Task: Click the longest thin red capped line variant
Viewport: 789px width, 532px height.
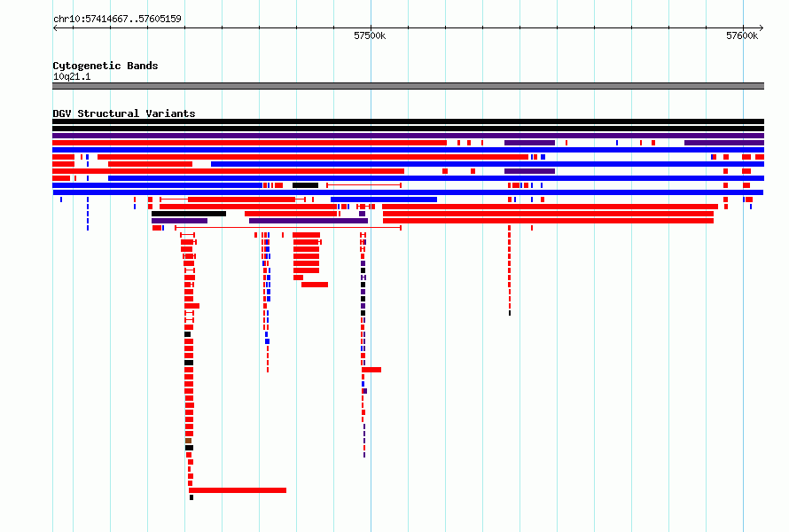Action: pos(288,228)
